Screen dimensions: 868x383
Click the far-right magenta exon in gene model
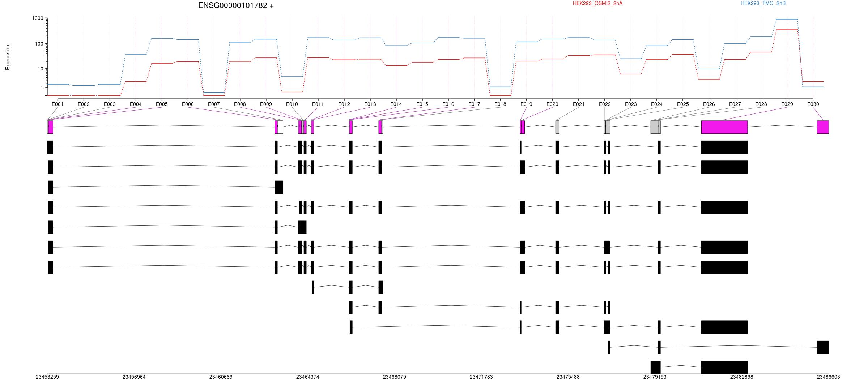[823, 127]
